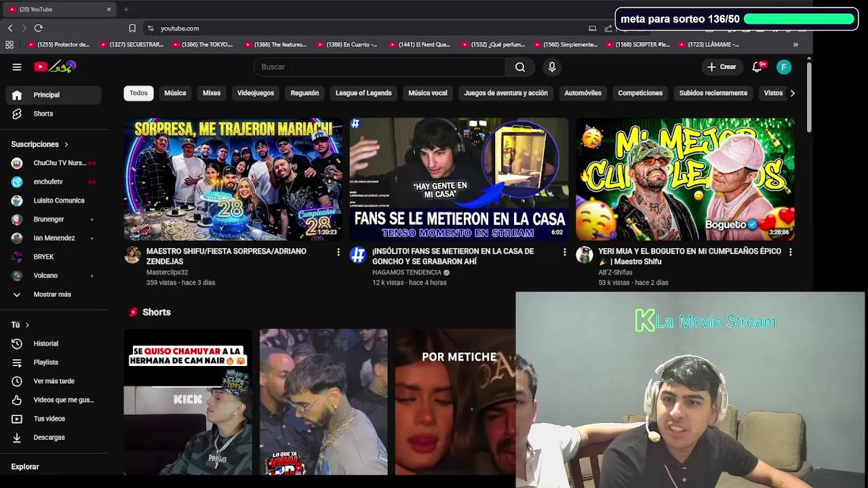Reload the page
Screen dimensions: 868x488
coord(39,28)
